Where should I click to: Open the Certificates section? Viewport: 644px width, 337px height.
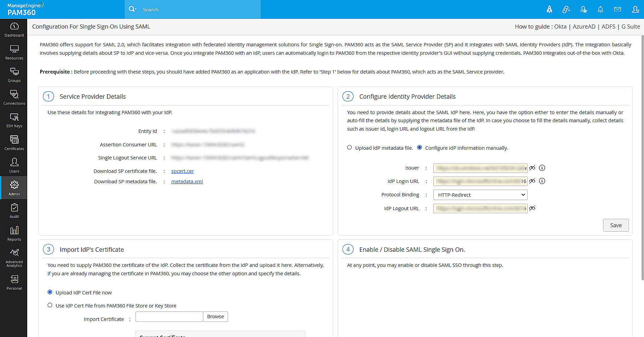[14, 143]
